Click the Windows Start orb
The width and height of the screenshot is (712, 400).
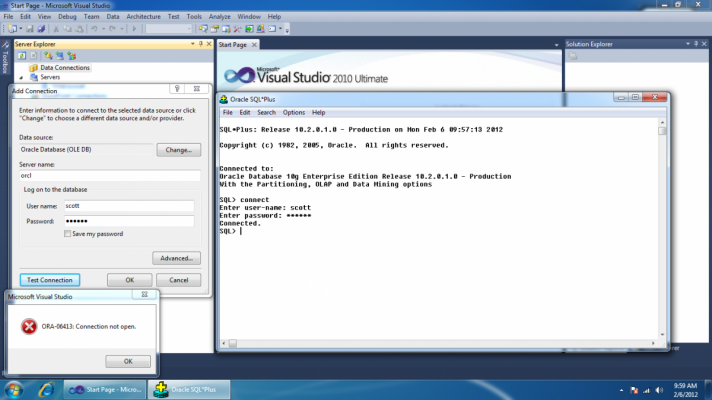point(14,390)
